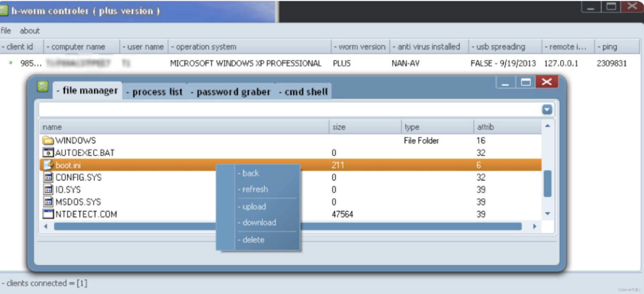The image size is (644, 294).
Task: Open the password graber tab
Action: click(231, 92)
